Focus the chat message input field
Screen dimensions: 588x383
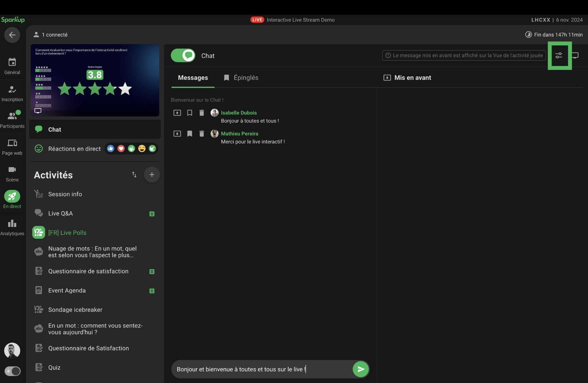pyautogui.click(x=262, y=369)
